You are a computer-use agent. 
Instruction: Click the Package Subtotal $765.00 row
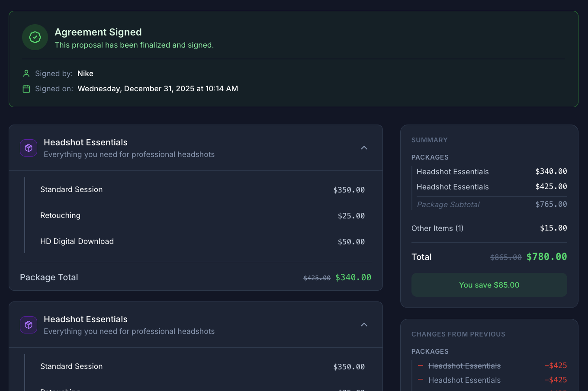tap(492, 205)
